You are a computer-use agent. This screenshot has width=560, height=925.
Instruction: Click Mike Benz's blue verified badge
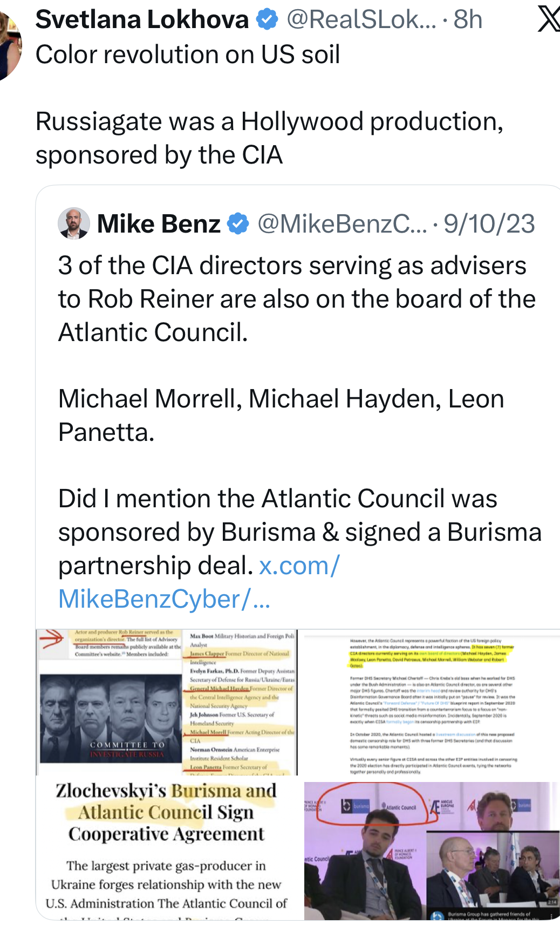coord(238,224)
